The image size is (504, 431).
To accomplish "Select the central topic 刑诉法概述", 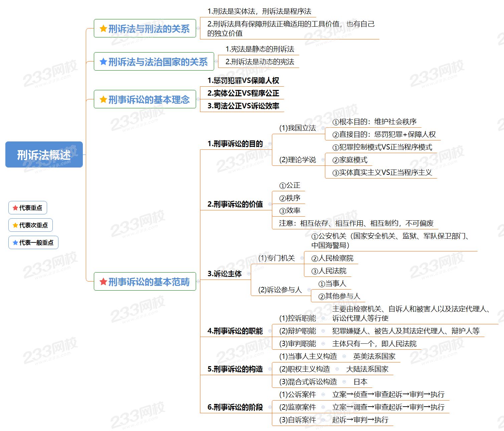I will (44, 154).
